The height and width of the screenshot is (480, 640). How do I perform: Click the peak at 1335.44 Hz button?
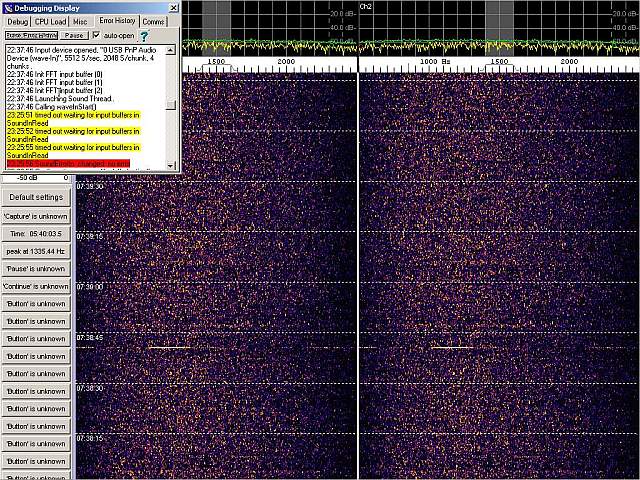pyautogui.click(x=36, y=251)
